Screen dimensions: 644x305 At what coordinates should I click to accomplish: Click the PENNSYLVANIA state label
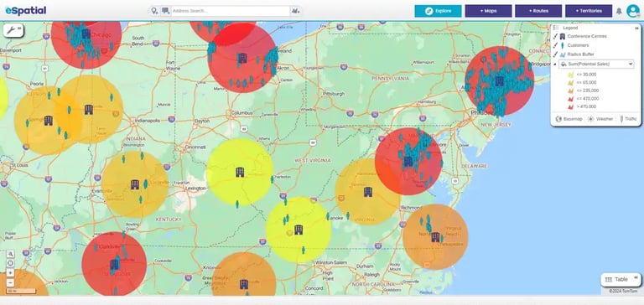point(391,78)
